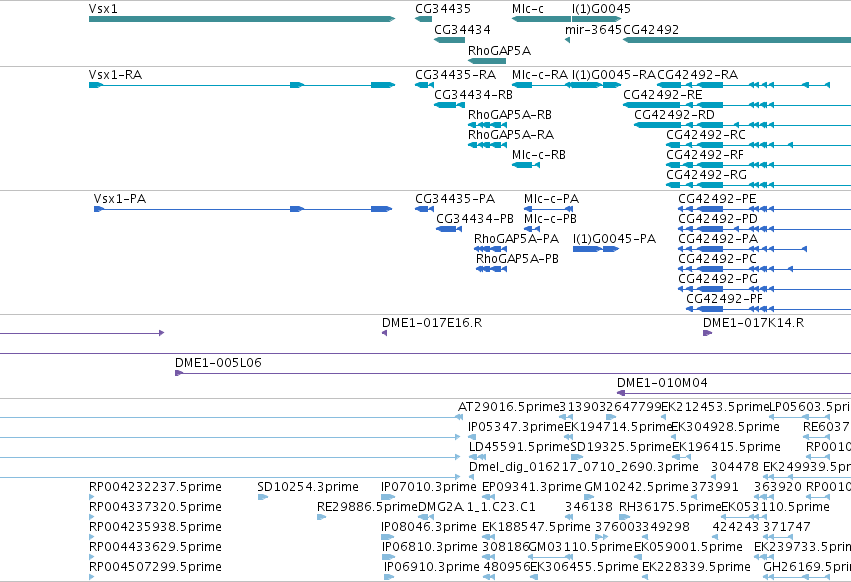
Task: Click the Mlc-c-PA protein label
Action: coord(551,199)
